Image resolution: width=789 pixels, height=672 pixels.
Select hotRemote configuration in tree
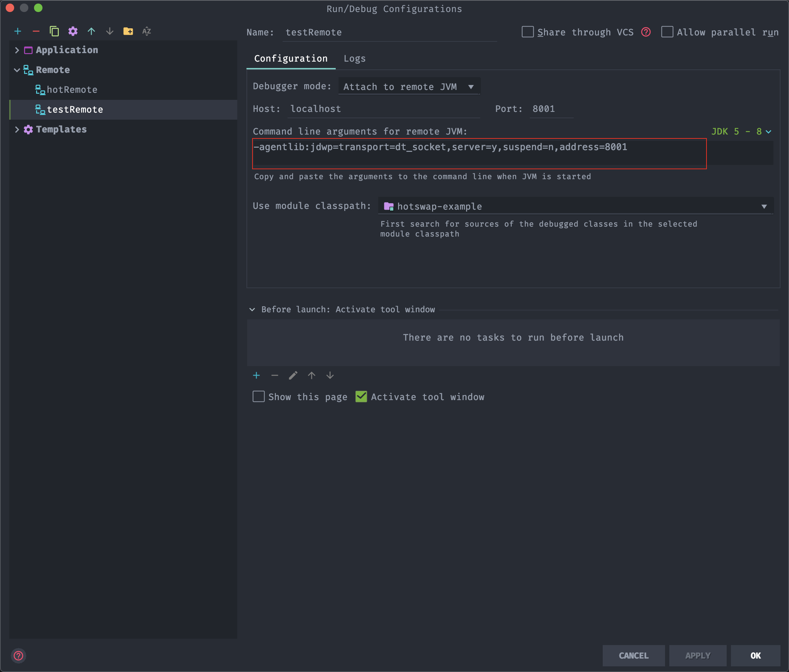tap(72, 90)
